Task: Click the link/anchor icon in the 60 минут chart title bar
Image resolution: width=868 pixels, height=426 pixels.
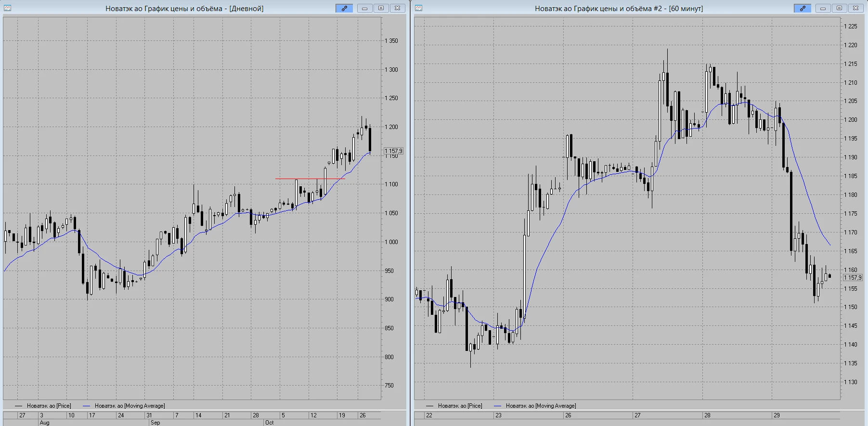Action: (x=803, y=8)
